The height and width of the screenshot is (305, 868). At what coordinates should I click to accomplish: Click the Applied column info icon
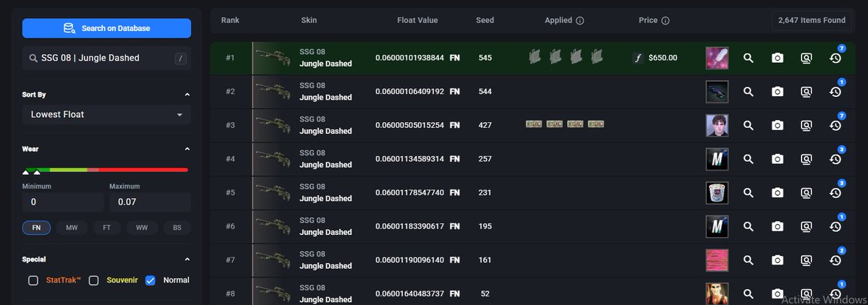point(580,21)
